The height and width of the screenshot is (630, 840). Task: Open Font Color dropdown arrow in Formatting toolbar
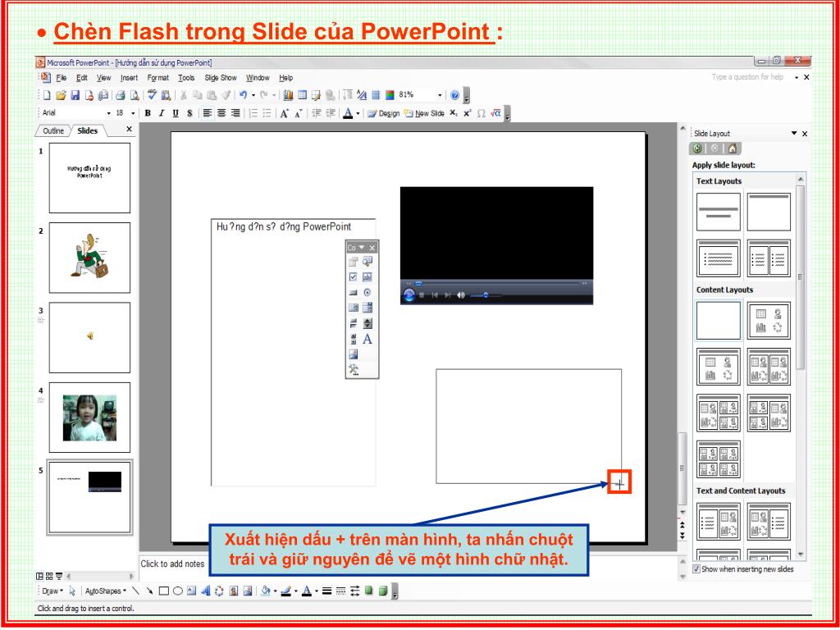(x=358, y=113)
